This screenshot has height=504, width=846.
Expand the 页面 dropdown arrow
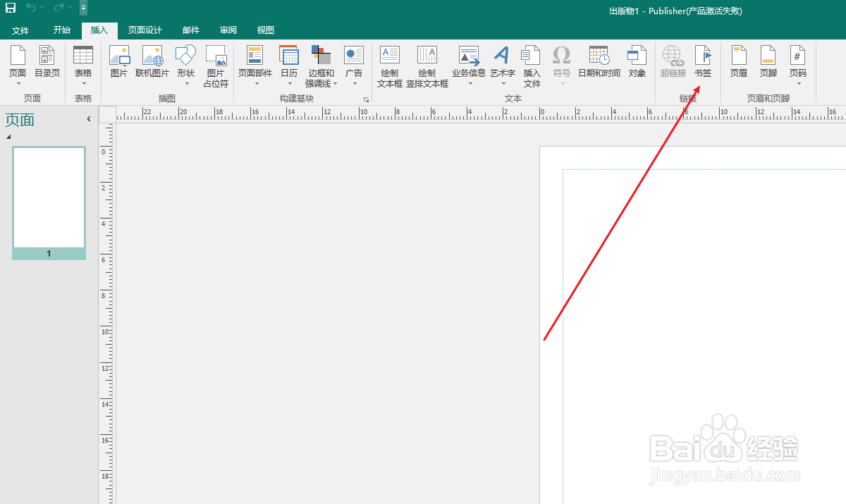18,83
